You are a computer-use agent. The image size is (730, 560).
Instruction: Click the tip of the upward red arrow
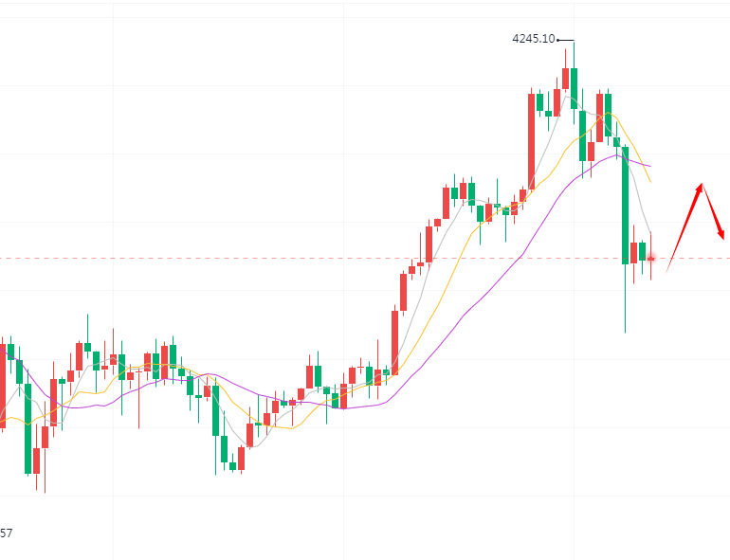pos(702,184)
